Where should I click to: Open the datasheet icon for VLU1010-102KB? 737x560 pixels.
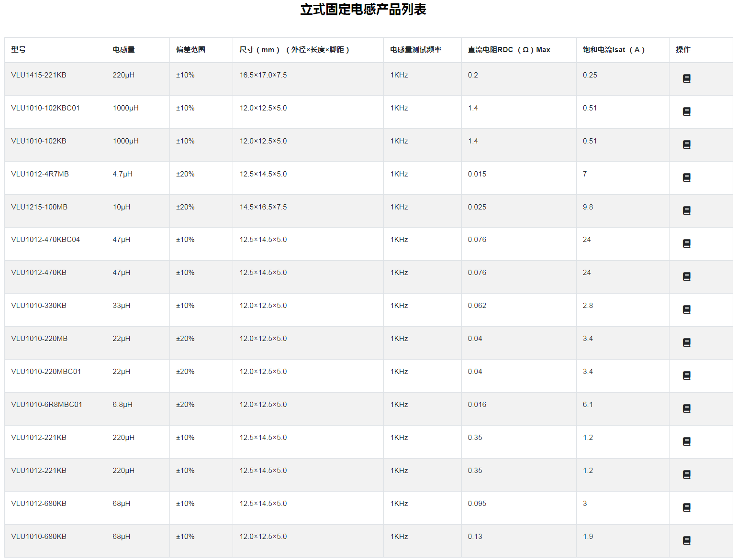pos(686,144)
